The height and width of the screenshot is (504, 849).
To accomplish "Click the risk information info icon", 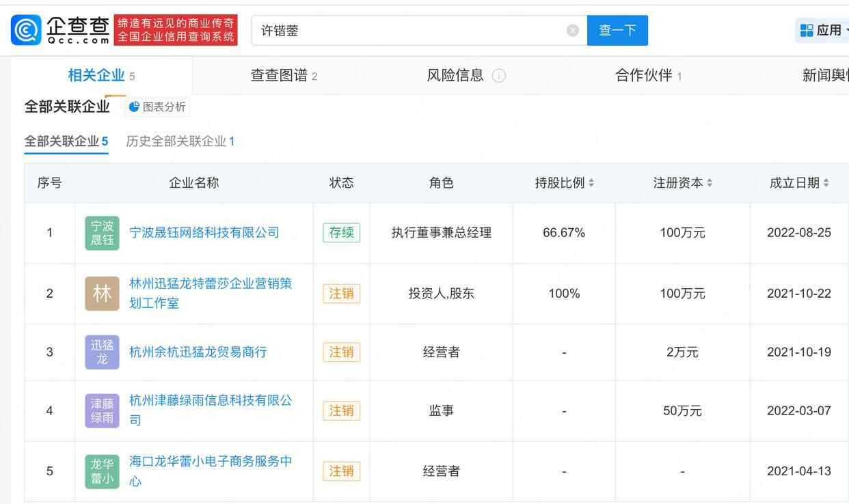I will click(499, 76).
